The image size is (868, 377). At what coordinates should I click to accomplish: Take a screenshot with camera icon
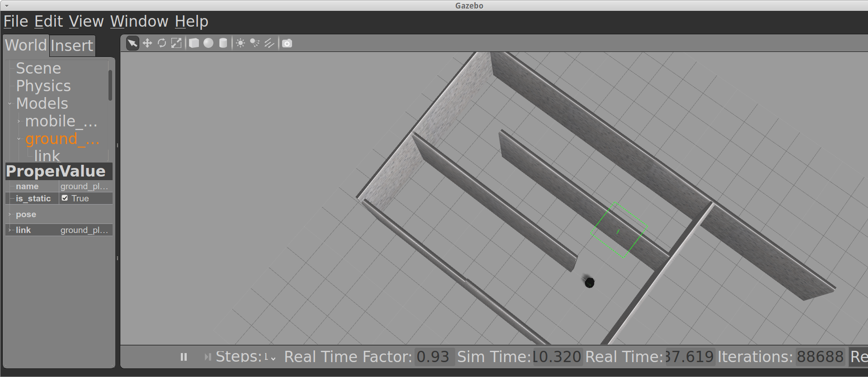[x=287, y=43]
